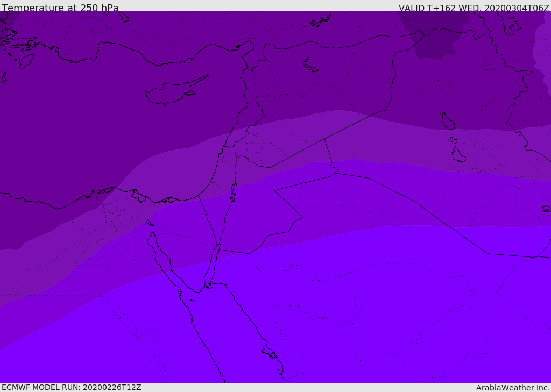This screenshot has width=551, height=392.
Task: Click the VALID T+162 timestamp text
Action: pyautogui.click(x=474, y=8)
